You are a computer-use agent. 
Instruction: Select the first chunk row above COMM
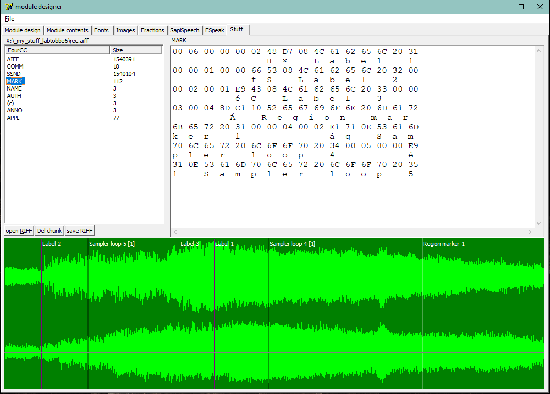click(83, 59)
